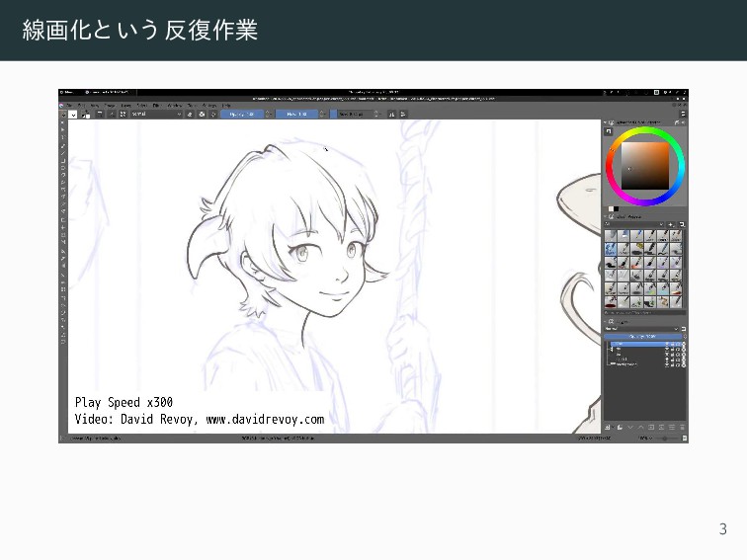Open the zoom percentage dropdown in status bar
The height and width of the screenshot is (560, 747).
[x=645, y=439]
